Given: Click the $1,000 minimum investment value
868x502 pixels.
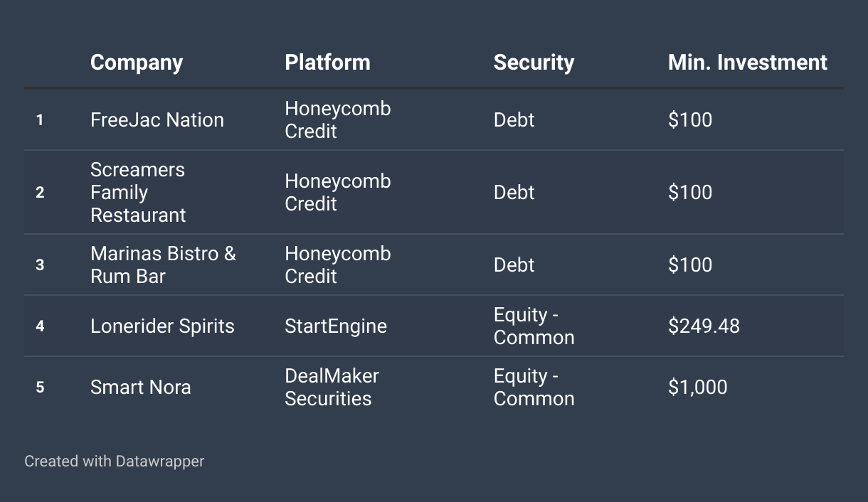Looking at the screenshot, I should [697, 388].
